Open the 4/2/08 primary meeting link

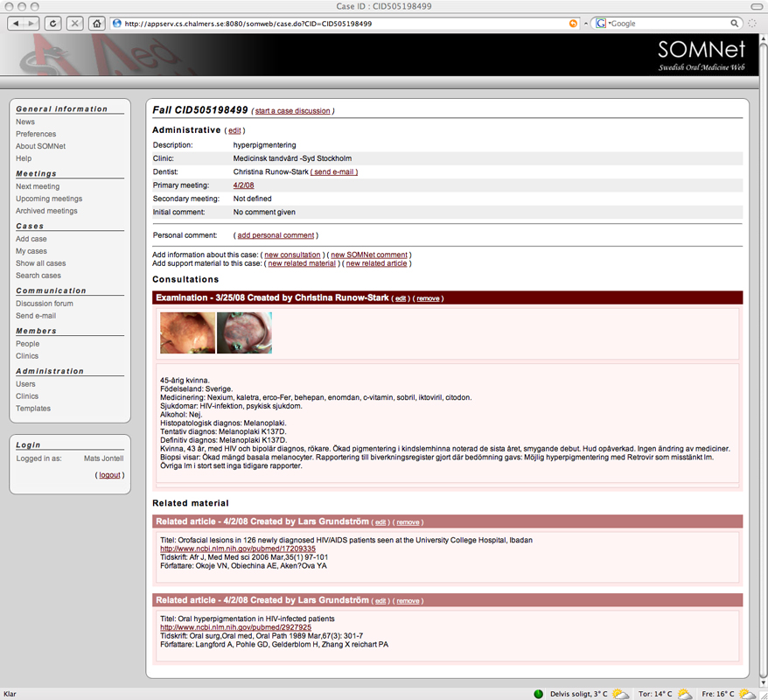243,185
